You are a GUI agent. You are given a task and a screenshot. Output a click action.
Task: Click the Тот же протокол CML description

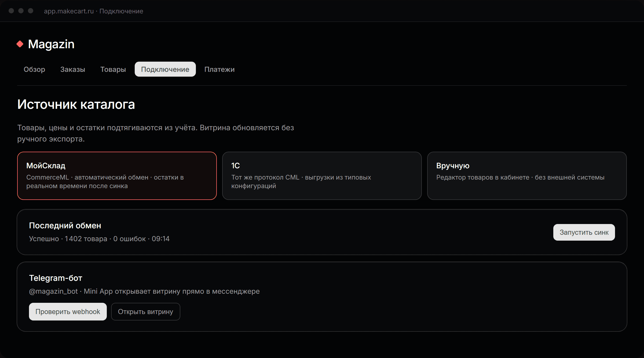click(301, 182)
